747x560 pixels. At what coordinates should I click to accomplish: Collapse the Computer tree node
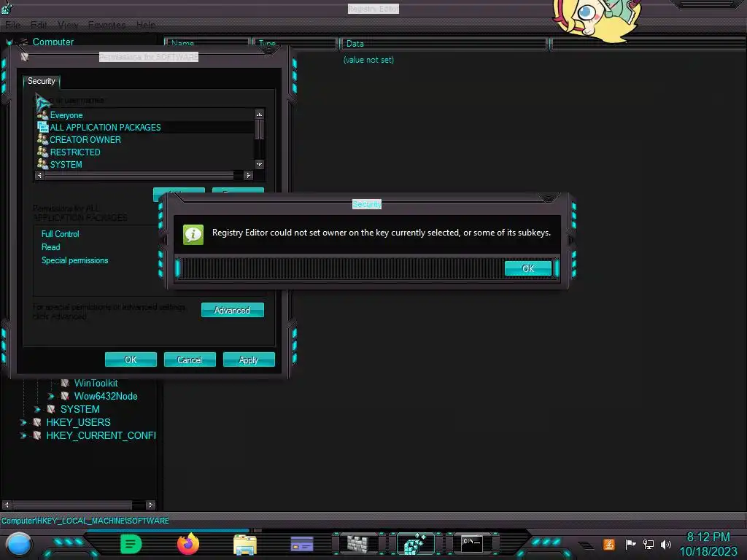9,42
